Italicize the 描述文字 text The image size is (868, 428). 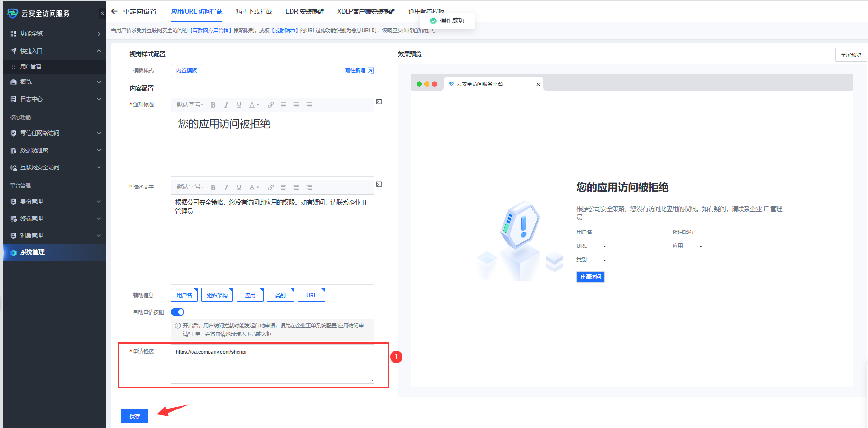226,187
